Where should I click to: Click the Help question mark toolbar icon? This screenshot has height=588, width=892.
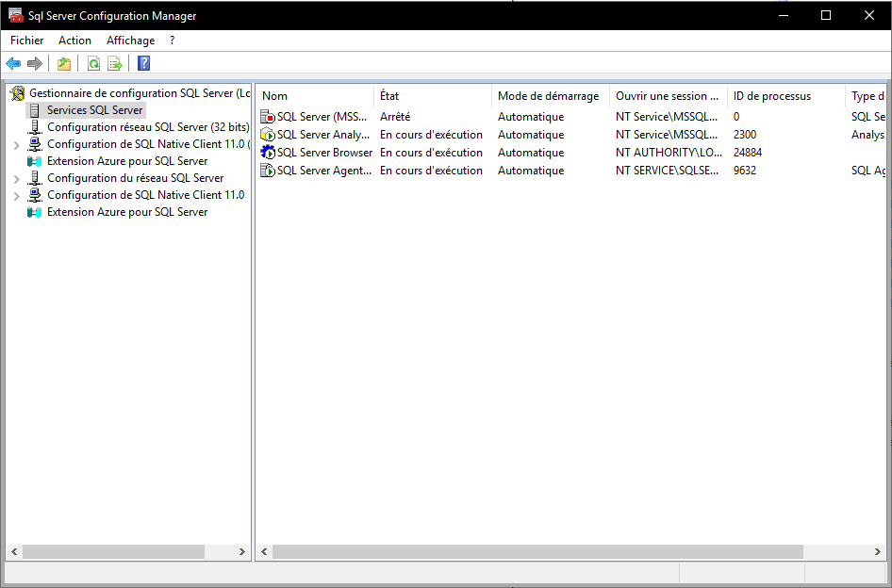click(x=144, y=63)
